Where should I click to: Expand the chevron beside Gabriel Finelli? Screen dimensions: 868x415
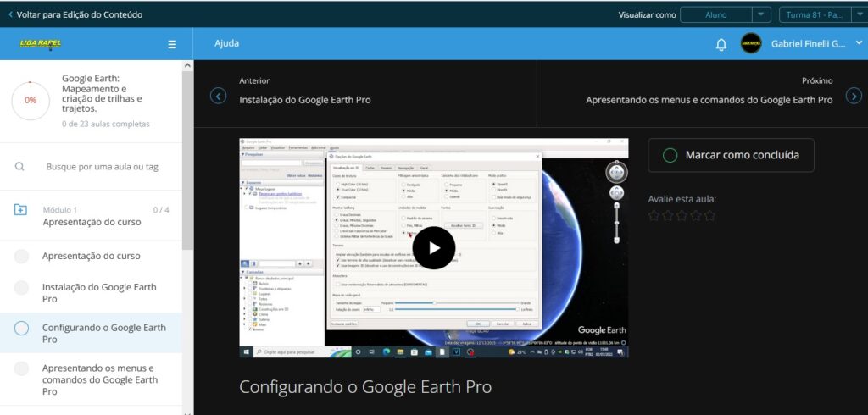point(859,42)
